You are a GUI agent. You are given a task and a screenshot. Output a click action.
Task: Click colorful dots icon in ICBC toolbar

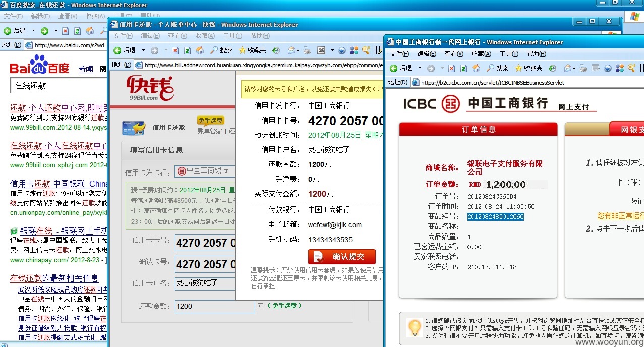pyautogui.click(x=620, y=68)
